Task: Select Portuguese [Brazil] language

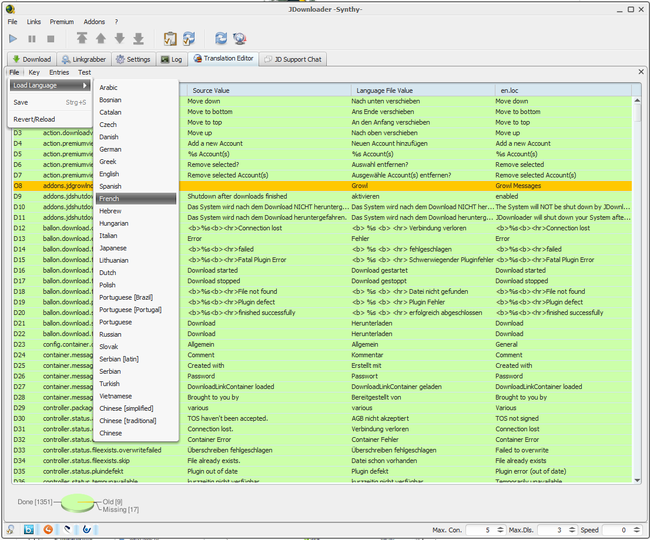Action: [x=136, y=297]
